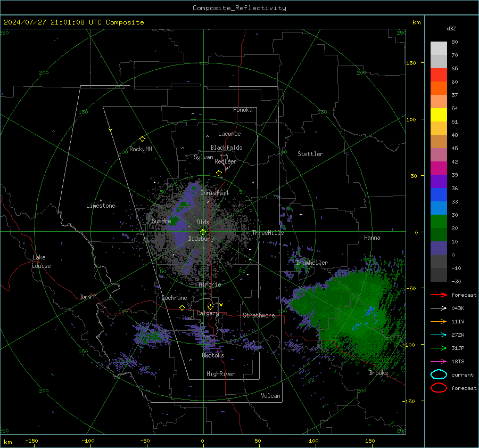The width and height of the screenshot is (479, 448).
Task: Click the Didsbury town label
Action: pyautogui.click(x=201, y=239)
